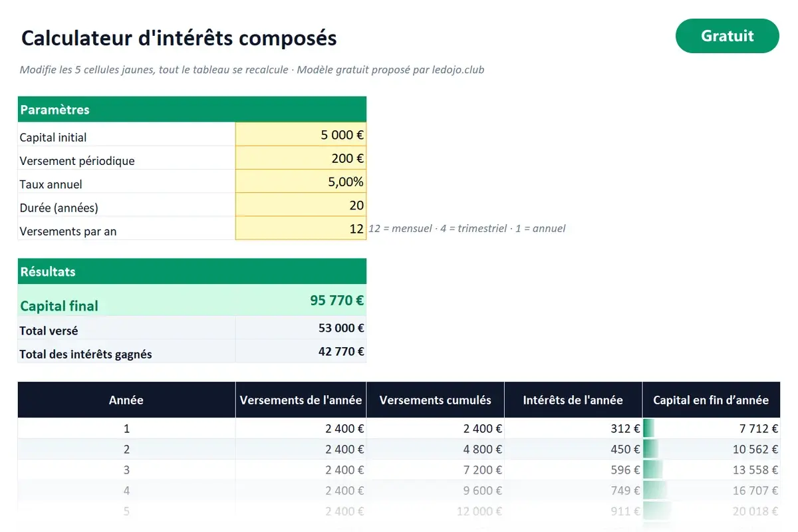Select the yearly interest cell 749 €
Screen dimensions: 798x532
(x=573, y=490)
